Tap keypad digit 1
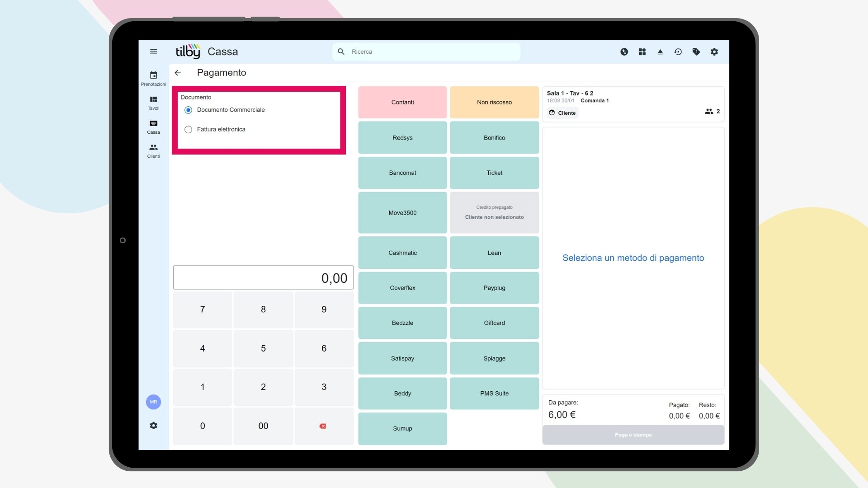Viewport: 868px width, 488px height. pos(203,387)
